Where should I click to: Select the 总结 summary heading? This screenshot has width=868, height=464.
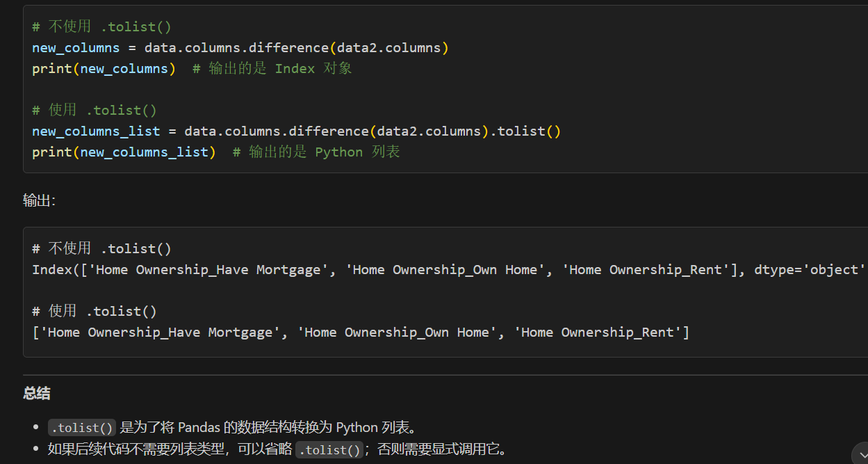click(x=36, y=393)
